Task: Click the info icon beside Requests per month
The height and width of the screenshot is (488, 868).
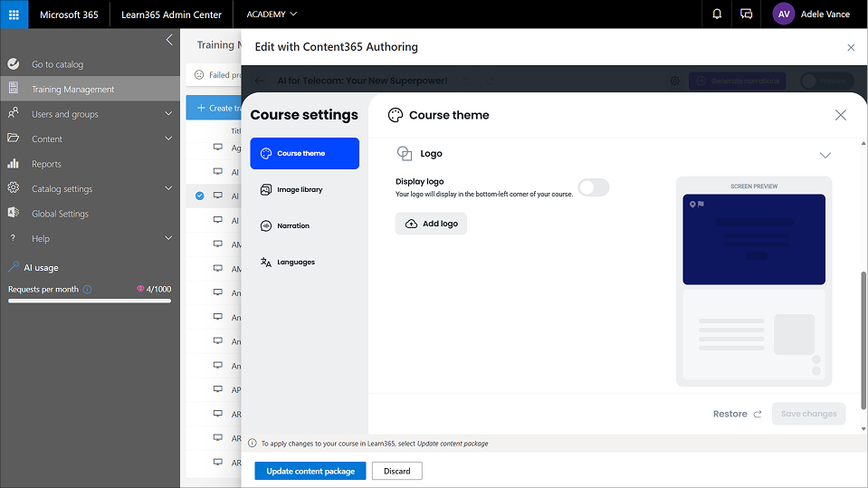Action: (x=88, y=290)
